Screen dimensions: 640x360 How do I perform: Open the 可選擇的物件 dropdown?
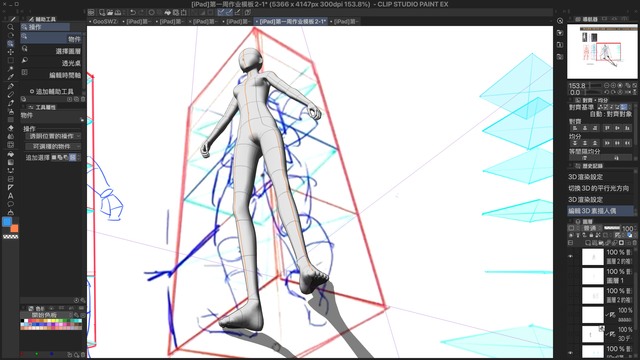53,146
